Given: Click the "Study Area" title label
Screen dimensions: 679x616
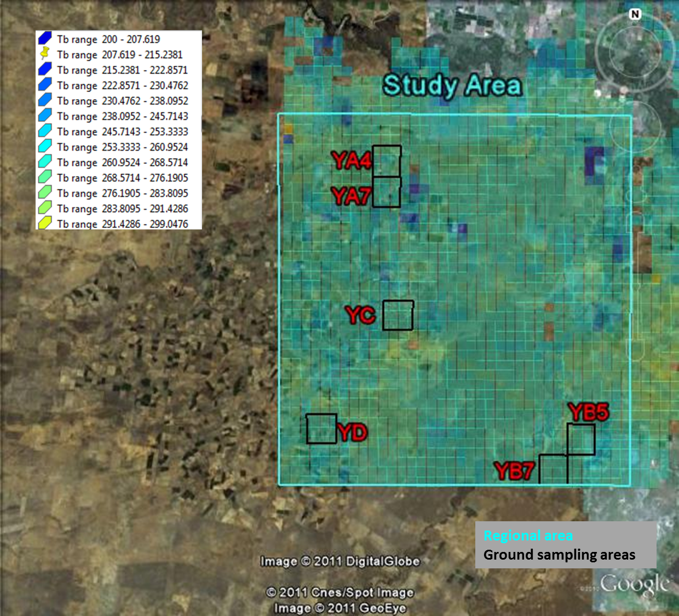Looking at the screenshot, I should point(452,86).
